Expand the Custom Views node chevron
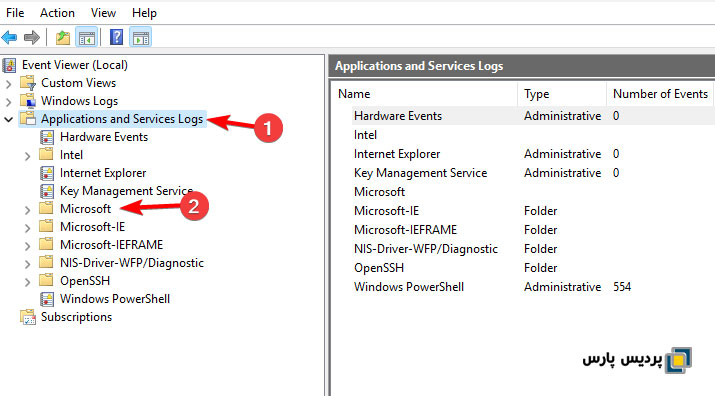 (x=9, y=84)
